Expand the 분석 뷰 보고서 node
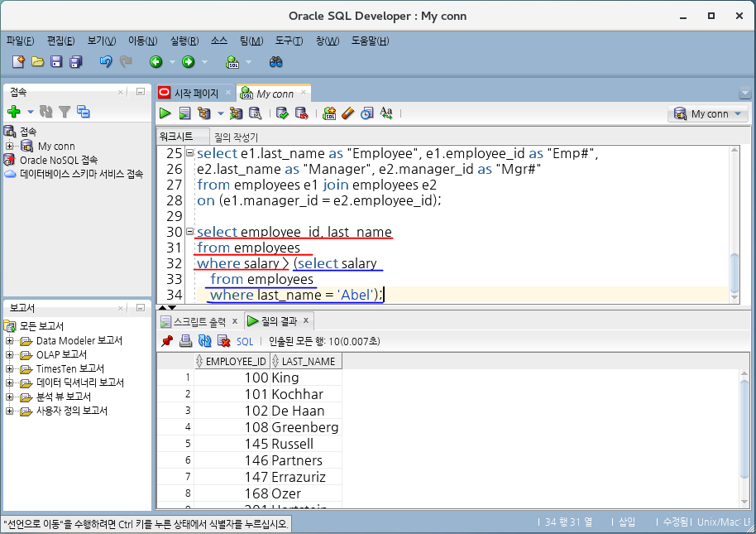Viewport: 756px width, 534px height. click(9, 397)
